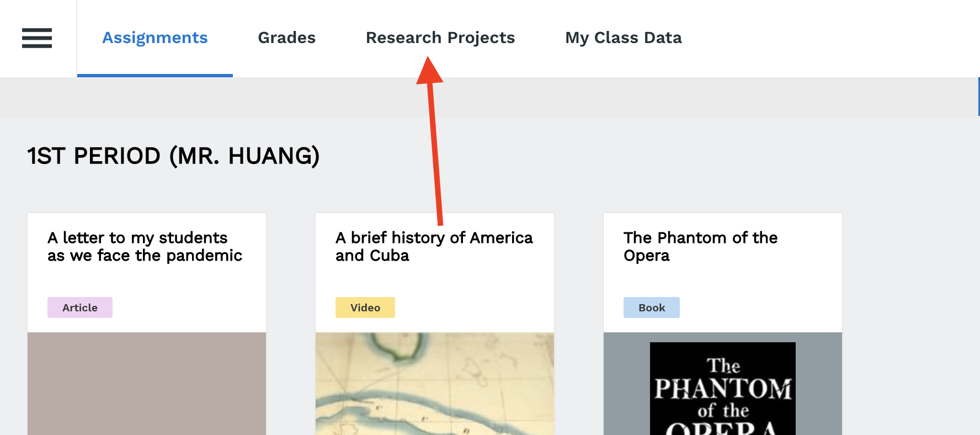Image resolution: width=980 pixels, height=435 pixels.
Task: Click the 1ST PERIOD (MR. HUANG) heading
Action: pyautogui.click(x=173, y=156)
